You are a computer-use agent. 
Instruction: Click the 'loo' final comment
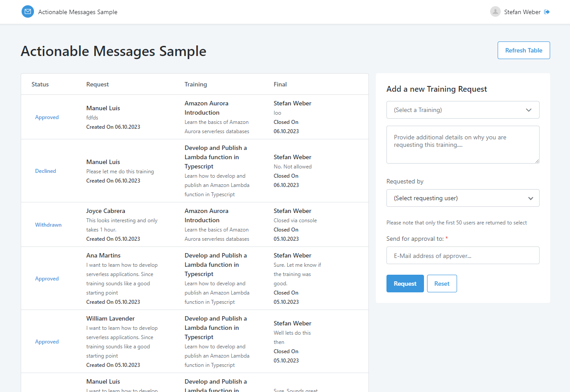277,113
